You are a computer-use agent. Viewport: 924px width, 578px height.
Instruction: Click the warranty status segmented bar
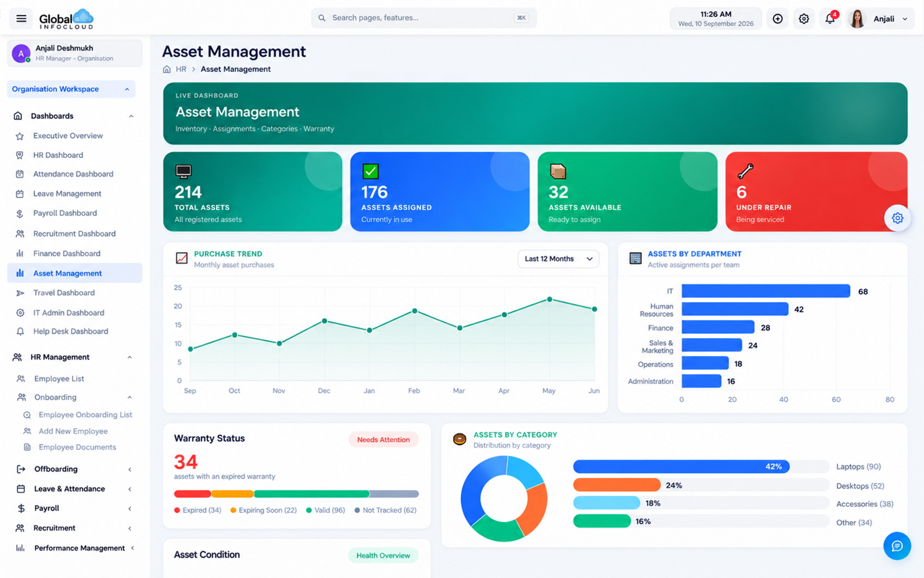[x=296, y=494]
